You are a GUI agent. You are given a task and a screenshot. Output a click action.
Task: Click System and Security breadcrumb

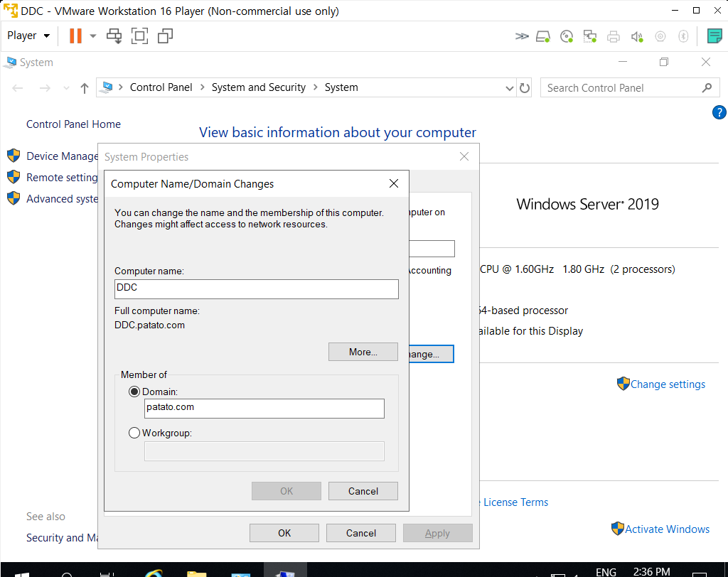point(259,87)
